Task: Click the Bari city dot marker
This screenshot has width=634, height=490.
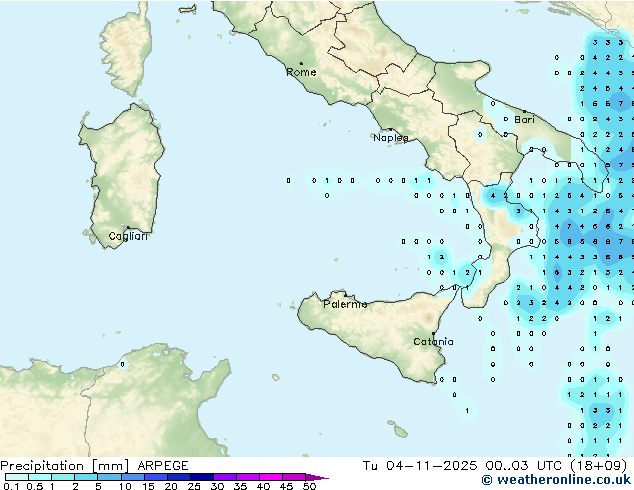Action: (x=524, y=111)
